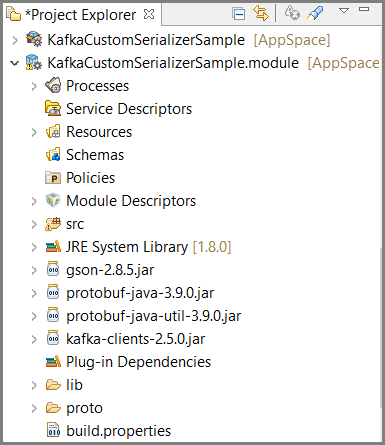Select the Service Descriptors label
Image resolution: width=385 pixels, height=445 pixels.
(x=129, y=109)
